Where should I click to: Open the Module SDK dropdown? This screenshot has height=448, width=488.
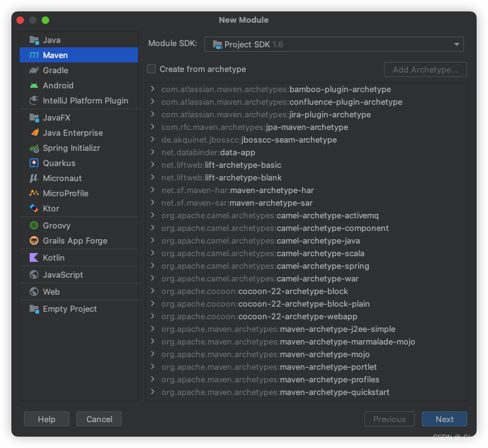pos(334,44)
